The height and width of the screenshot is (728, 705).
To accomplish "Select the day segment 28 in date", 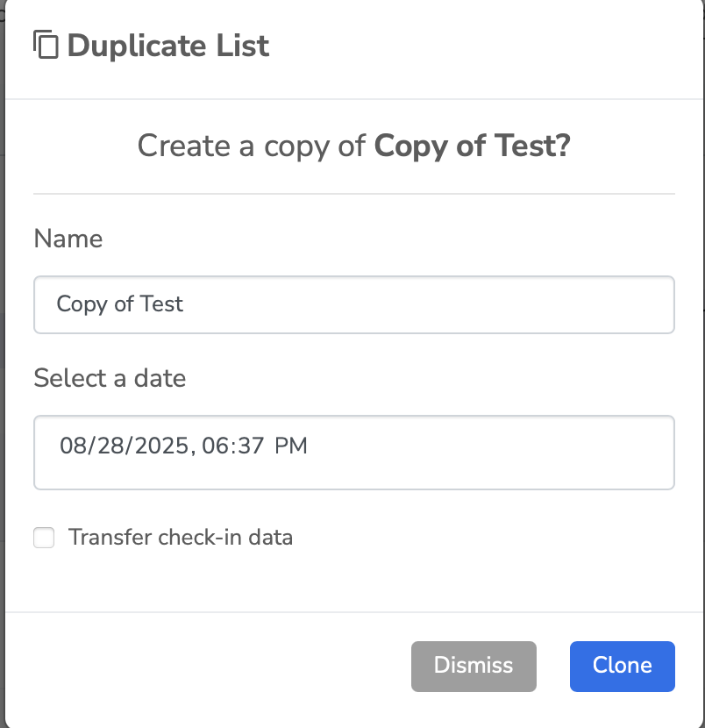I will pos(110,446).
